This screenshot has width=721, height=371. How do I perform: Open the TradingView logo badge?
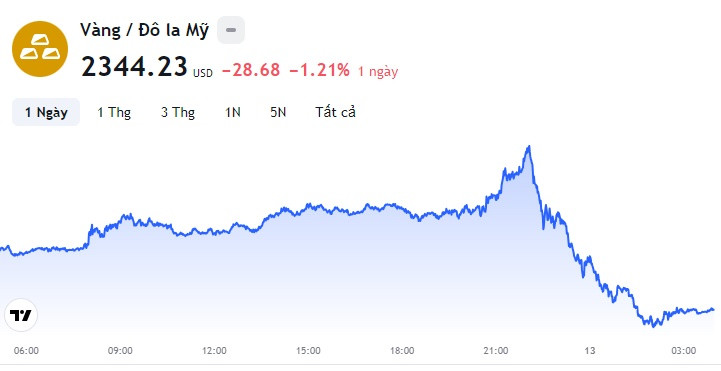coord(21,315)
